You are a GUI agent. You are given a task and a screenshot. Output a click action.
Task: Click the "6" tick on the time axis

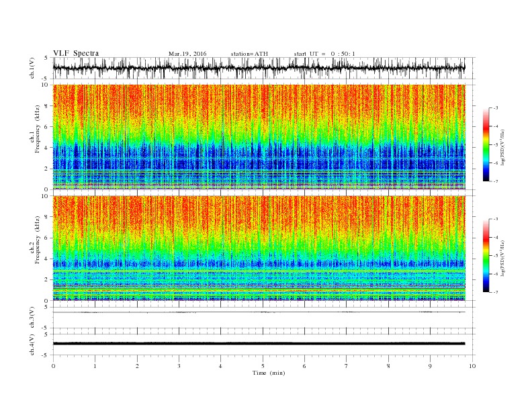pos(304,366)
